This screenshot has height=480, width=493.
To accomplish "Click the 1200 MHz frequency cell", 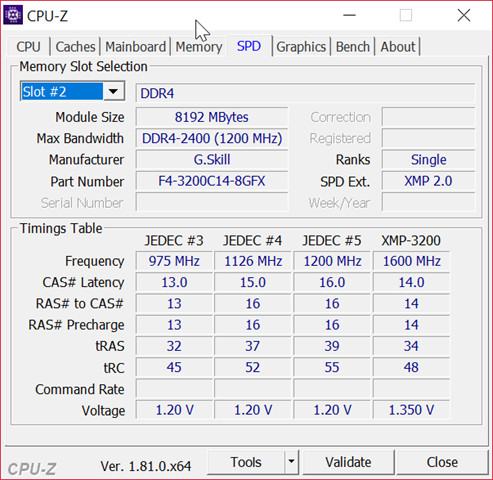I will [332, 261].
